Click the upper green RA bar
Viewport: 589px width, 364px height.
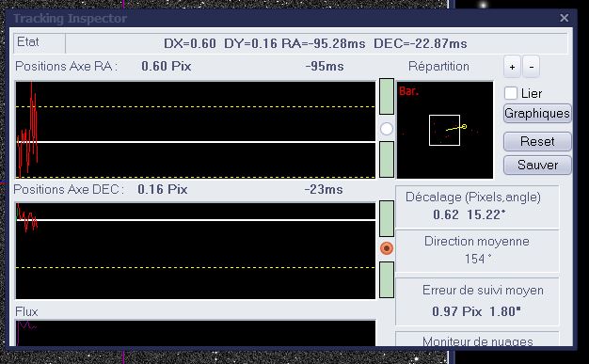pyautogui.click(x=387, y=97)
